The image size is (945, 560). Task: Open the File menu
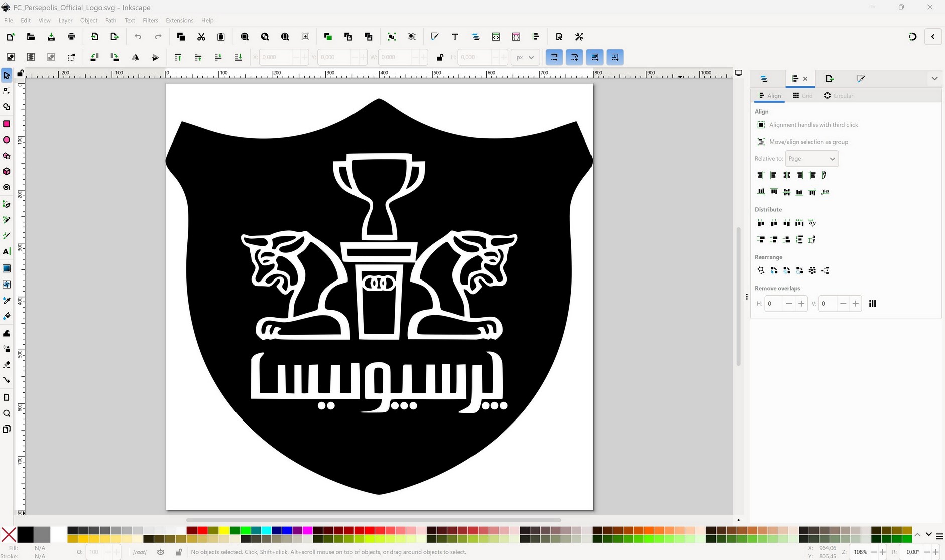[x=9, y=20]
